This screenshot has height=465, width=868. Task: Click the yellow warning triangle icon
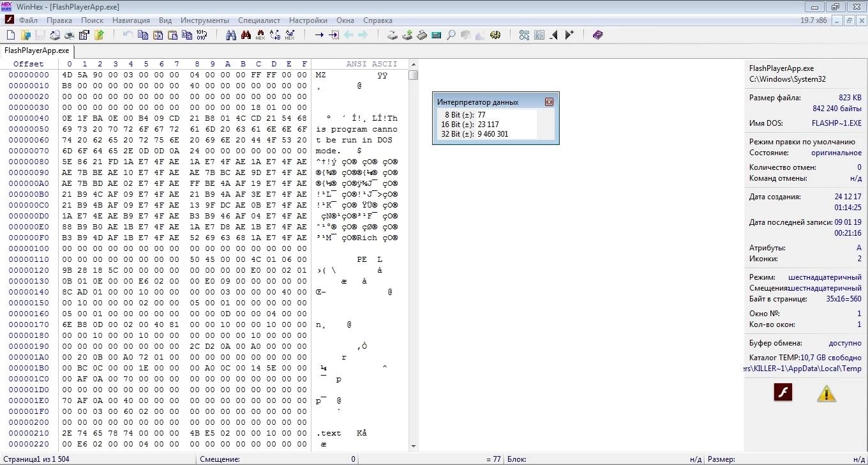point(827,393)
